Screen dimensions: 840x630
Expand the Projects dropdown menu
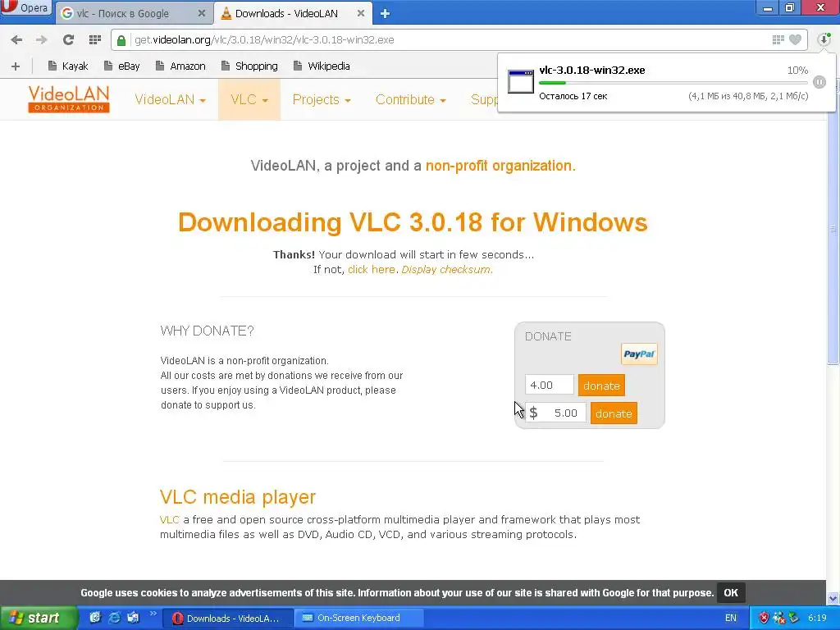pos(322,99)
